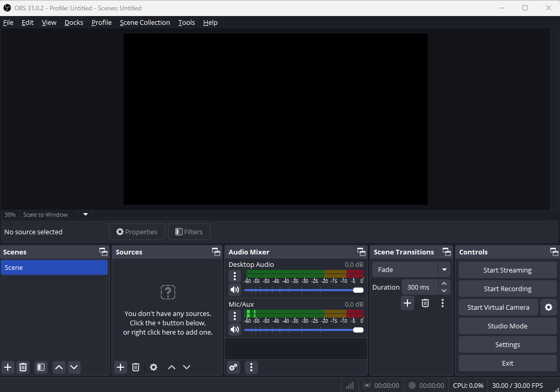Mute the Mic/Aux speaker icon
The height and width of the screenshot is (392, 560).
(235, 329)
